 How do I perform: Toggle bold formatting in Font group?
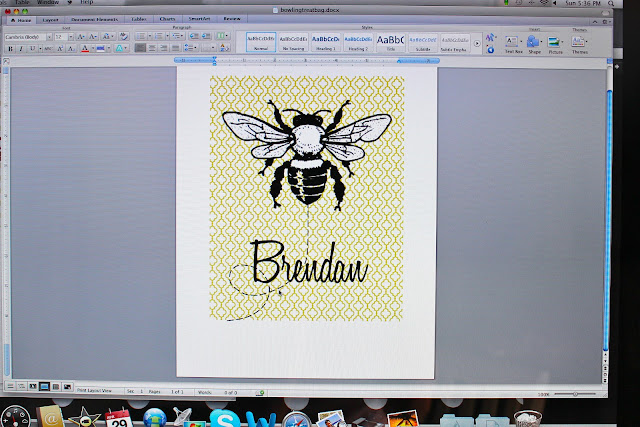11,49
